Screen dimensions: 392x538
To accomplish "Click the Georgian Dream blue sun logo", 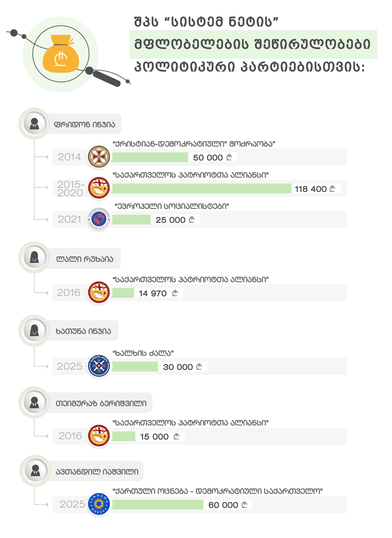I will (99, 504).
